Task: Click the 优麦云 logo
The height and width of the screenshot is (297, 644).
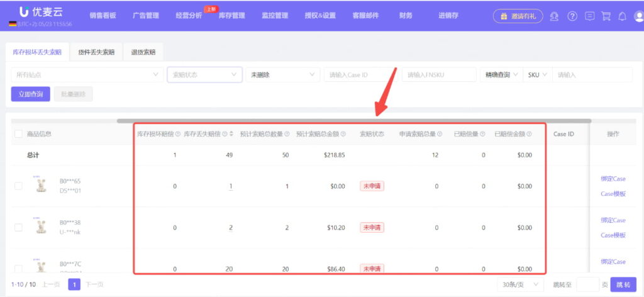Action: (40, 13)
